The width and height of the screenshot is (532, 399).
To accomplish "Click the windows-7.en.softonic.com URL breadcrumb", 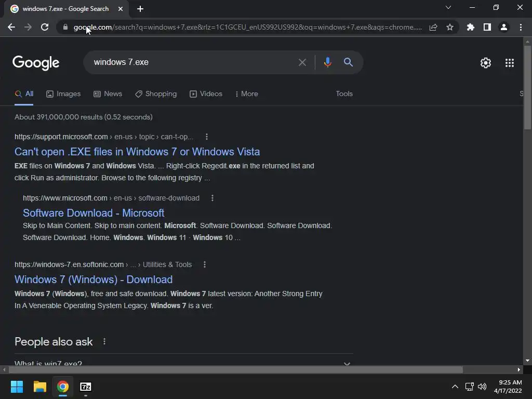I will click(x=103, y=264).
